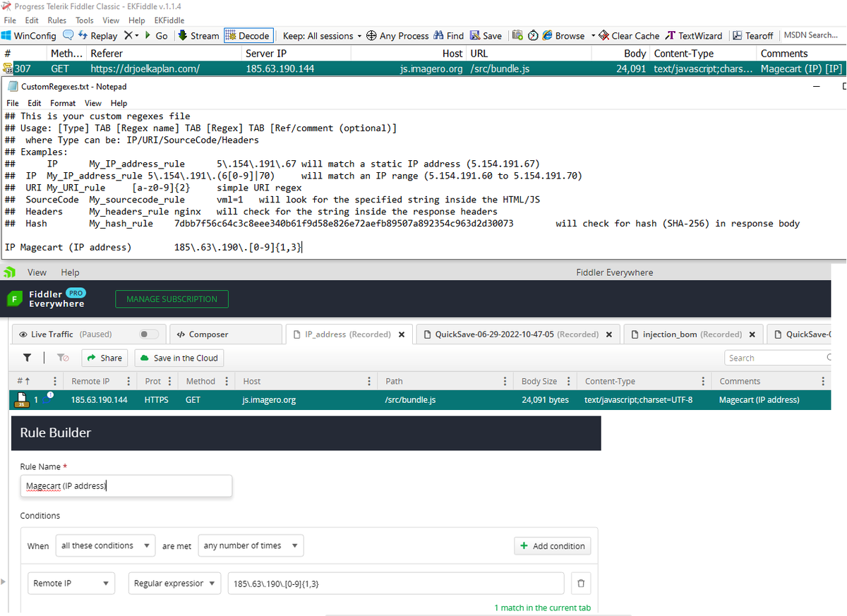
Task: Open the 'any number of times' dropdown
Action: (251, 545)
